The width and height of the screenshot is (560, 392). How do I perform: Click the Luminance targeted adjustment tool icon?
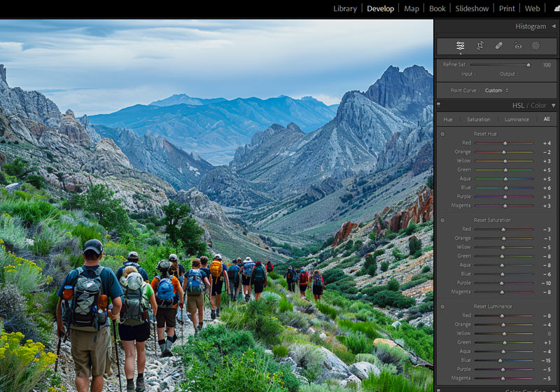tap(442, 307)
